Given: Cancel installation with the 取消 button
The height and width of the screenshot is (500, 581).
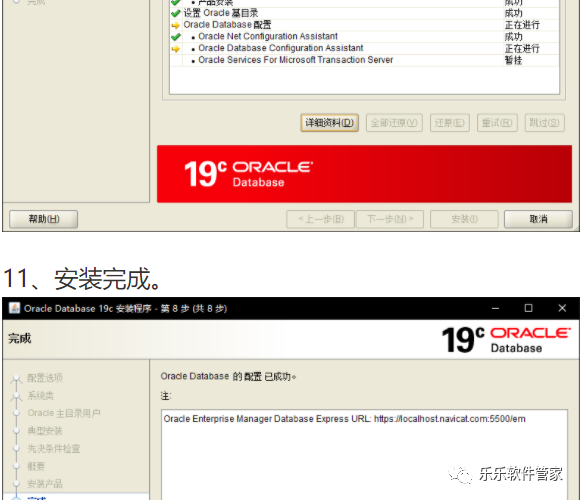Looking at the screenshot, I should pyautogui.click(x=538, y=219).
